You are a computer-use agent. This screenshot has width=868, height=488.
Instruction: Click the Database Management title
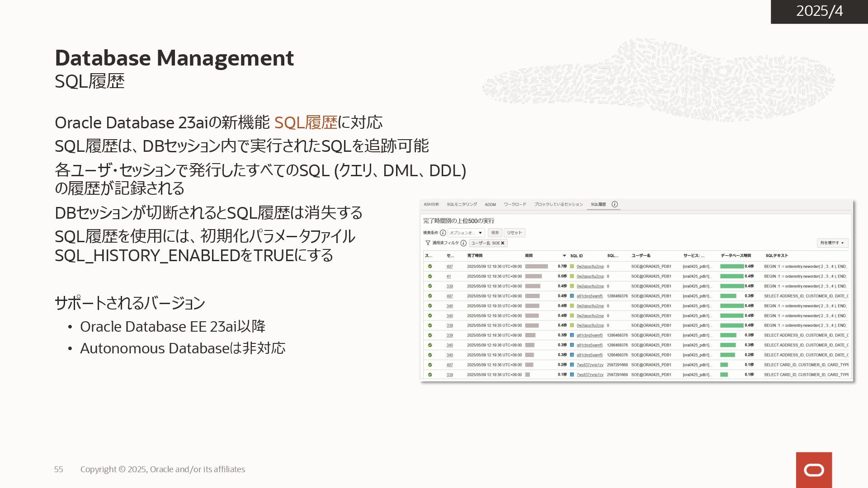click(175, 58)
